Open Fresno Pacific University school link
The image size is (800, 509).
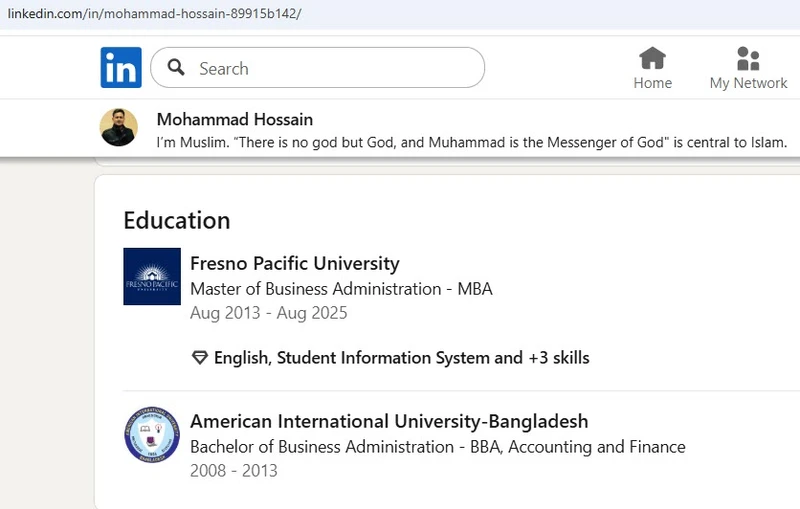tap(295, 263)
